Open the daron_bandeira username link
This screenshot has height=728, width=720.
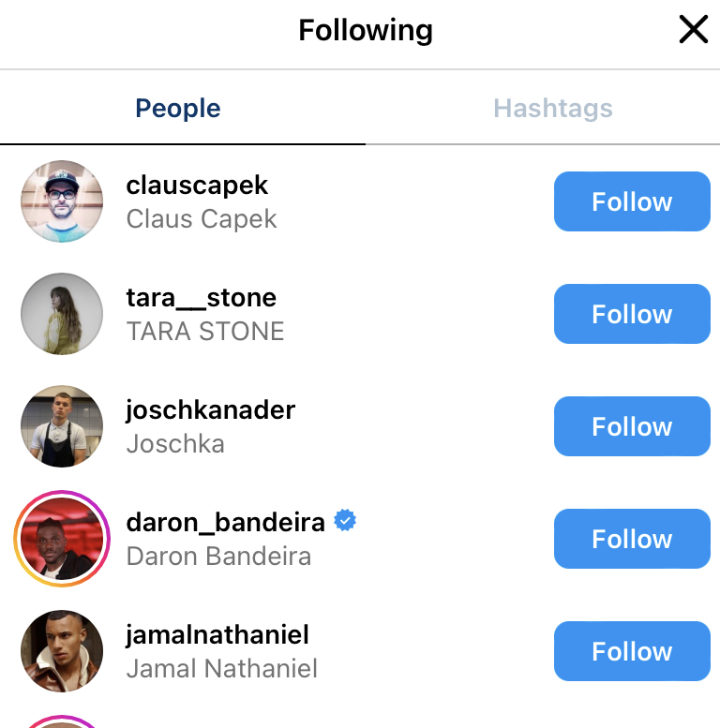(x=225, y=523)
